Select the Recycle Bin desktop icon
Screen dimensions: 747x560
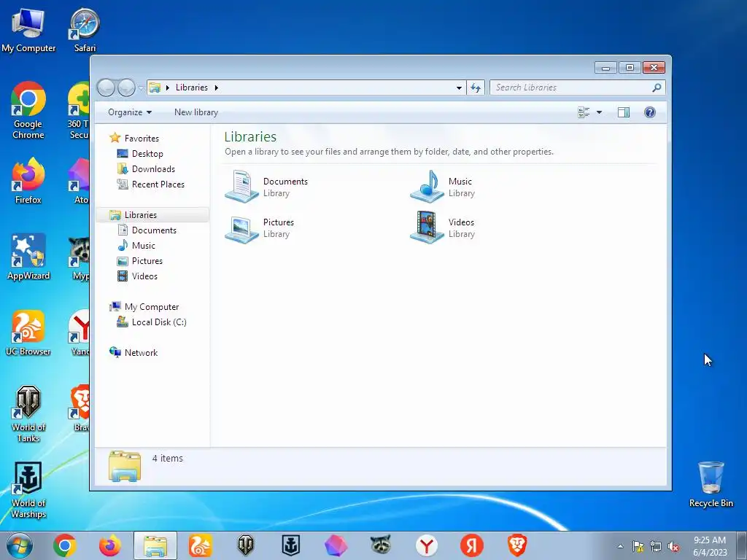pos(711,484)
